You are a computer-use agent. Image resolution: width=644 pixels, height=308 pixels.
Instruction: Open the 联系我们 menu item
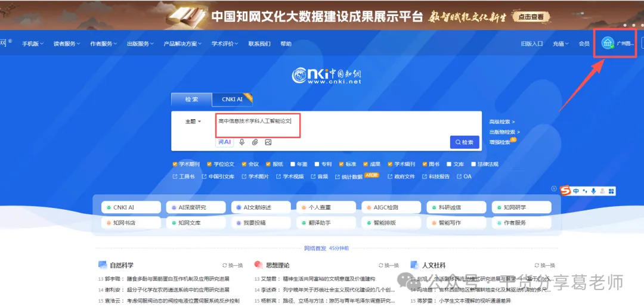click(x=259, y=43)
